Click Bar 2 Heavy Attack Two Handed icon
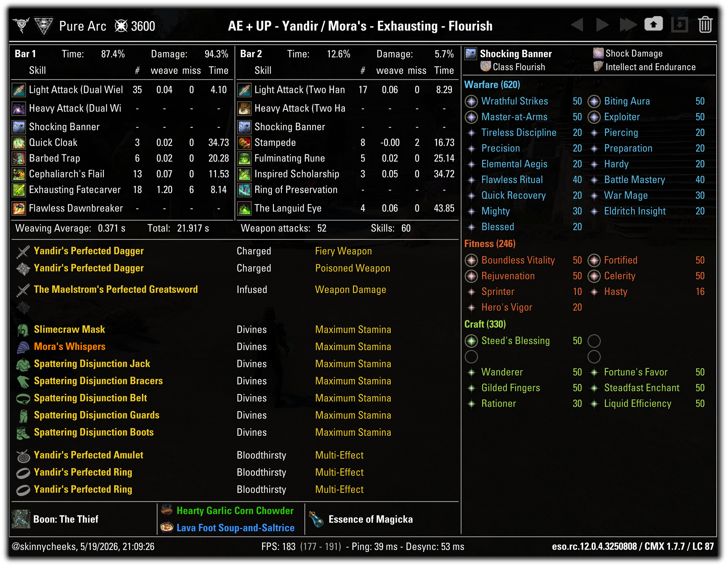This screenshot has width=728, height=566. tap(244, 108)
